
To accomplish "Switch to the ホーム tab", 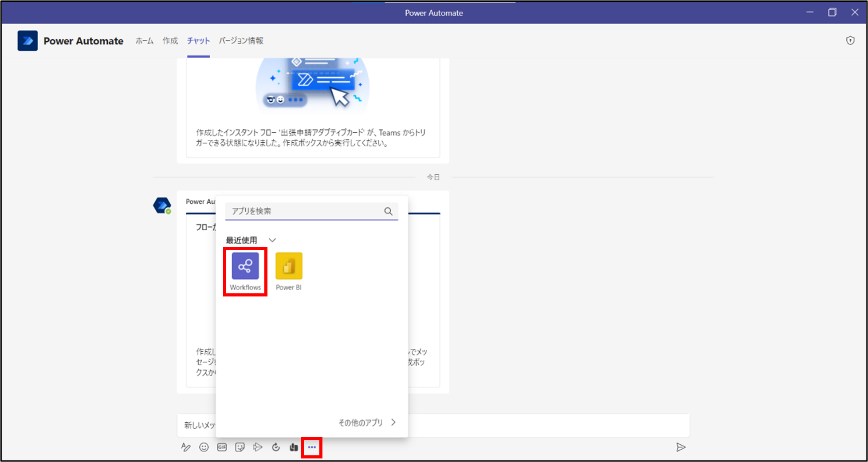I will [x=145, y=41].
